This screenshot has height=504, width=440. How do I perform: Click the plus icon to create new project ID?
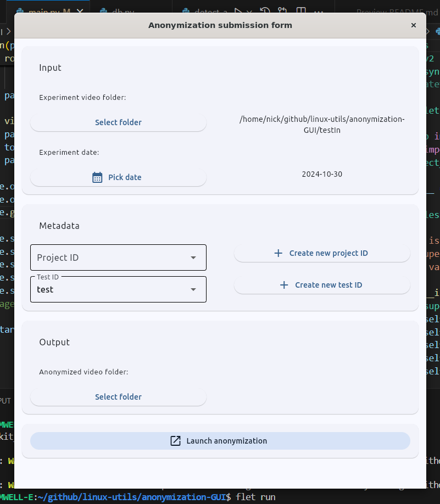(x=278, y=253)
